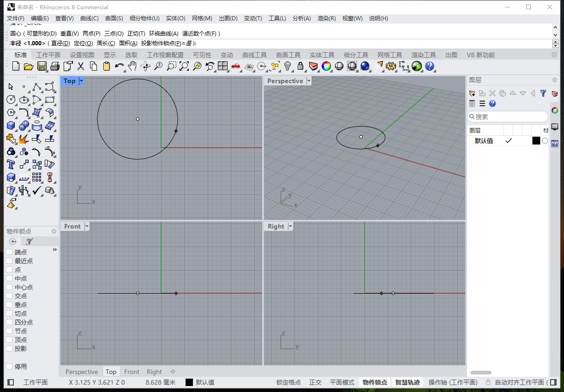Viewport: 564px width, 392px height.
Task: Open the Front viewport dropdown arrow
Action: pyautogui.click(x=86, y=226)
